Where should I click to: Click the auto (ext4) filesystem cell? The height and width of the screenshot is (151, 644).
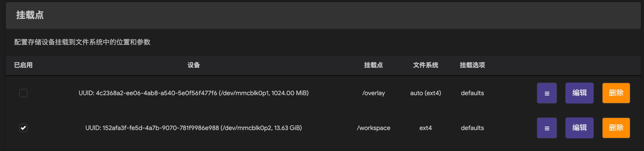(x=425, y=93)
